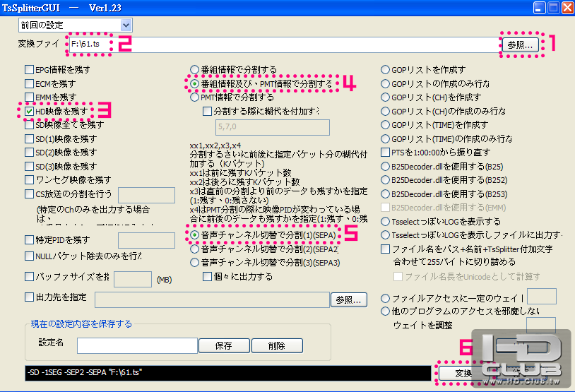Select GOPリスト(CH)を作成する radio
The height and width of the screenshot is (392, 575).
[x=385, y=97]
